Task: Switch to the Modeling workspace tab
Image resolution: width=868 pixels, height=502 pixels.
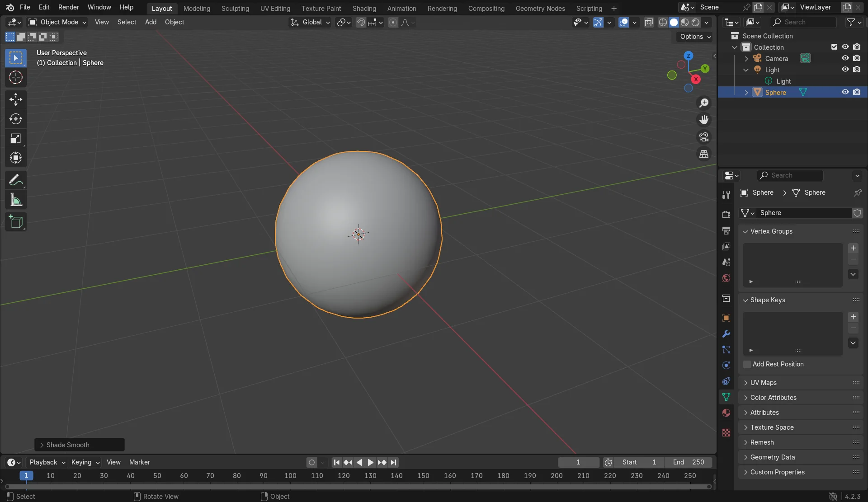Action: 197,8
